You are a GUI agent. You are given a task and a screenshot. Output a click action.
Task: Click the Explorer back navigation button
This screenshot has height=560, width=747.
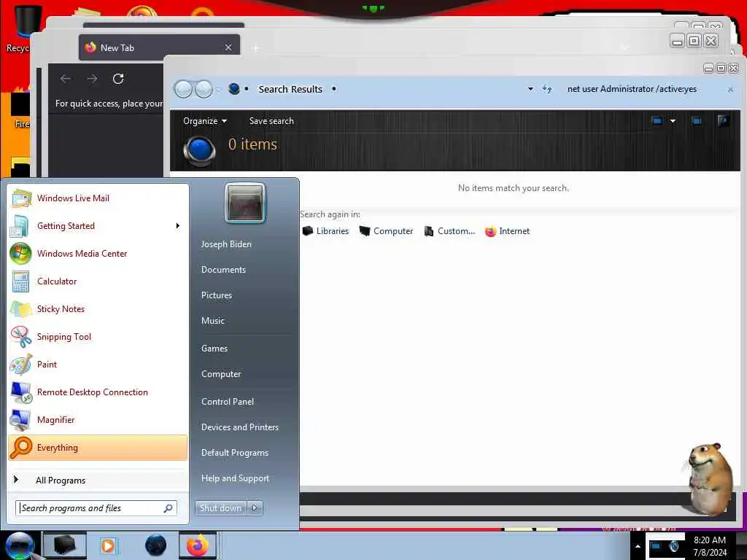(183, 89)
